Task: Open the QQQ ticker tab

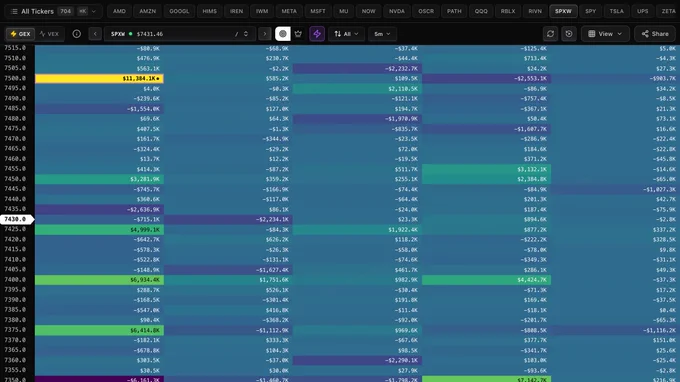Action: 481,11
